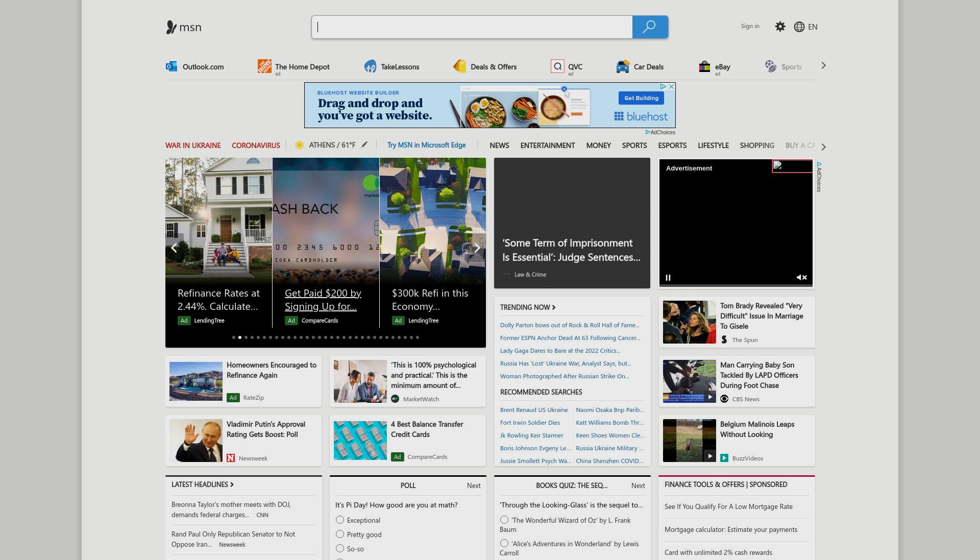
Task: Select 'Pretty good' poll option
Action: coord(340,534)
